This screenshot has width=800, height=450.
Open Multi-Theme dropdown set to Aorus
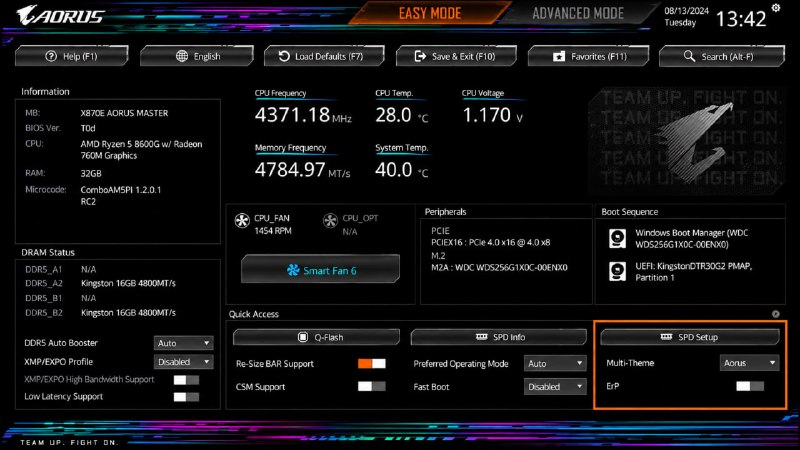pos(749,363)
